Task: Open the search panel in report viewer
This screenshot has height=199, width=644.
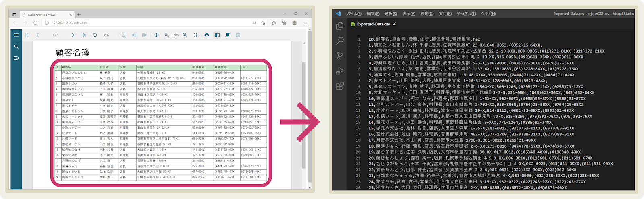Action: coord(16,47)
